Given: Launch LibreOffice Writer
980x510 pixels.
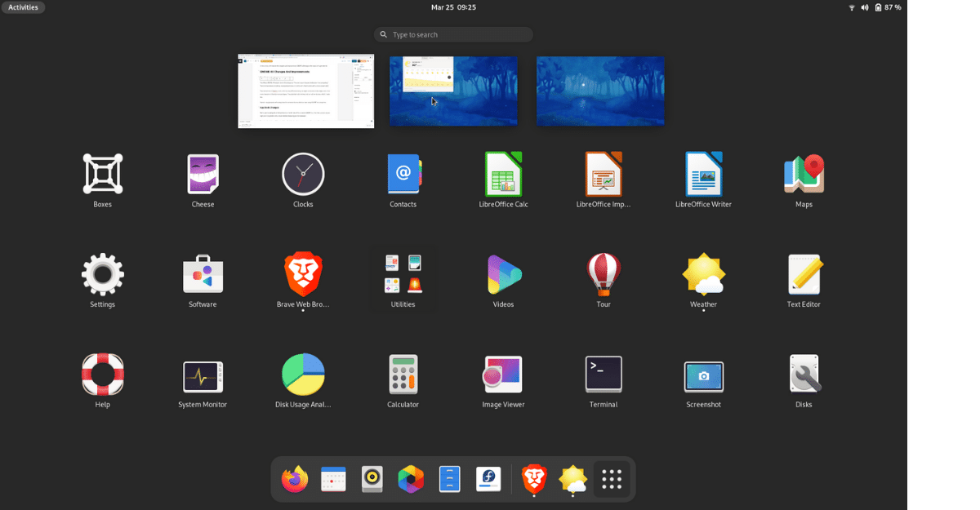Looking at the screenshot, I should coord(703,173).
